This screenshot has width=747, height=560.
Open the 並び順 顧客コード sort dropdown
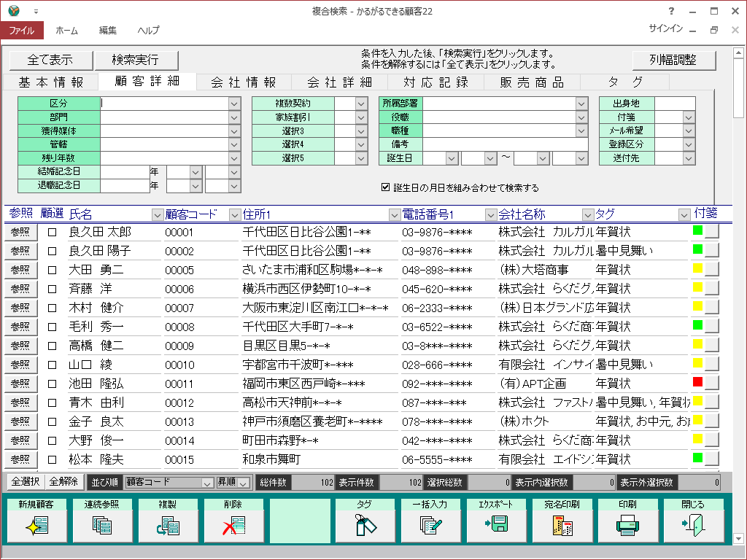tap(206, 483)
